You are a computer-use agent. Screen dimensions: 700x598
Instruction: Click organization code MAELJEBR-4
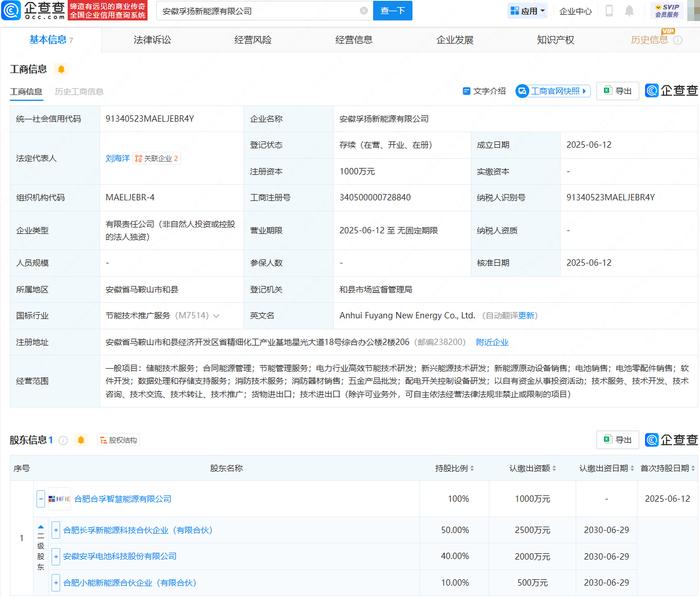pyautogui.click(x=130, y=197)
